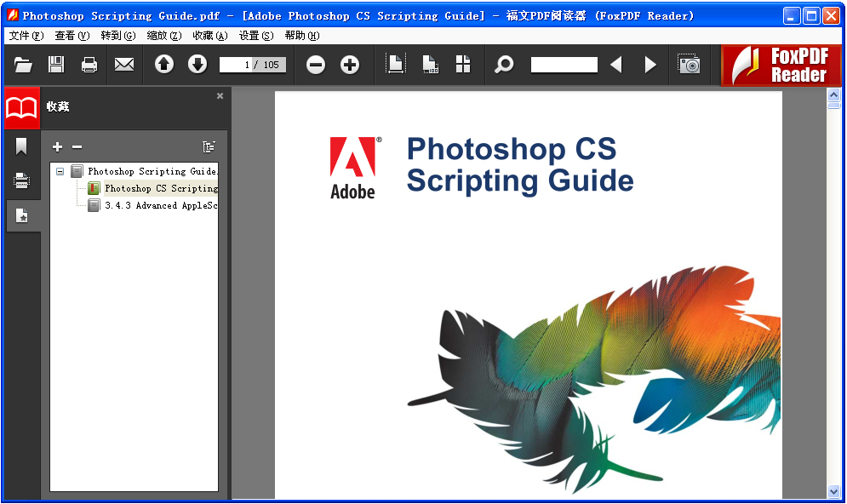Zoom in with the plus button
This screenshot has width=847, height=504.
click(x=350, y=66)
